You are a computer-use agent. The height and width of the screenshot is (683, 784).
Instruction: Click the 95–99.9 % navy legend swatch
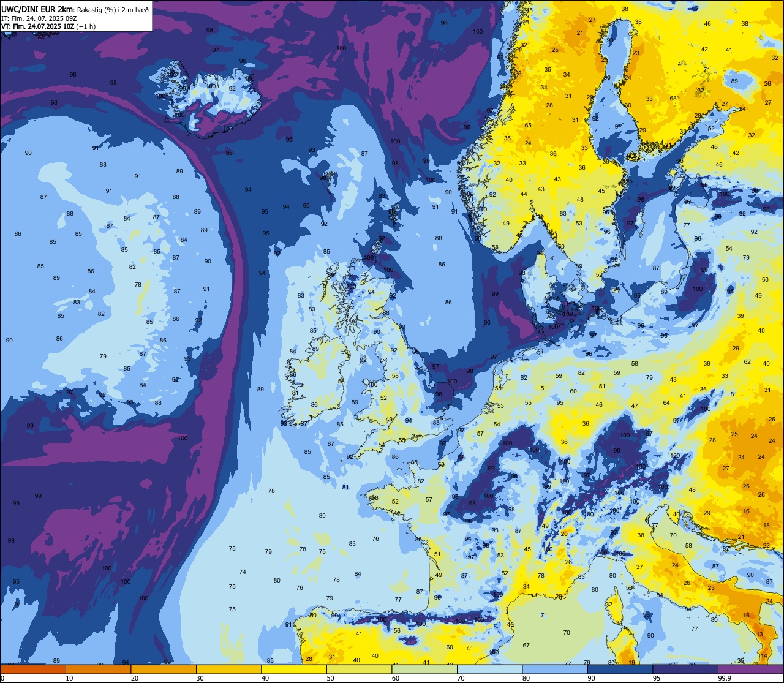[x=685, y=669]
